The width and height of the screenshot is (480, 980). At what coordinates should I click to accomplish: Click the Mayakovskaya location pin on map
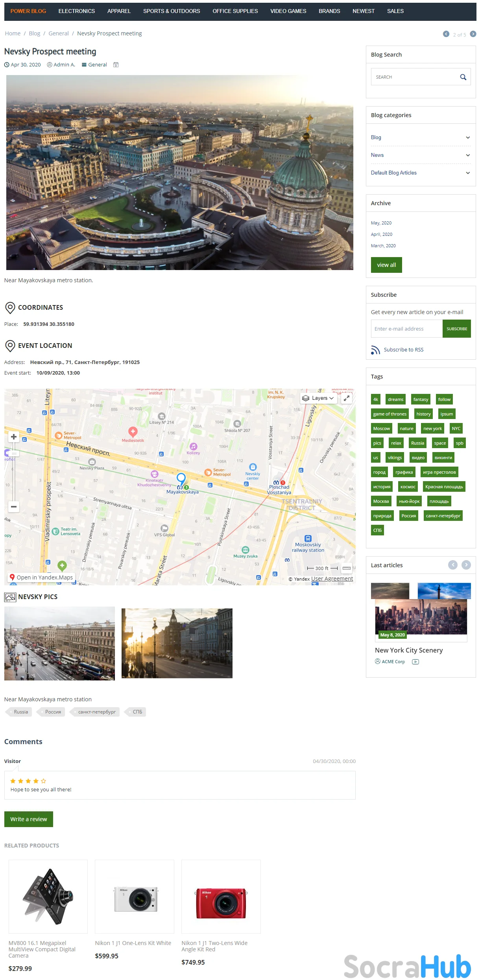pos(181,479)
